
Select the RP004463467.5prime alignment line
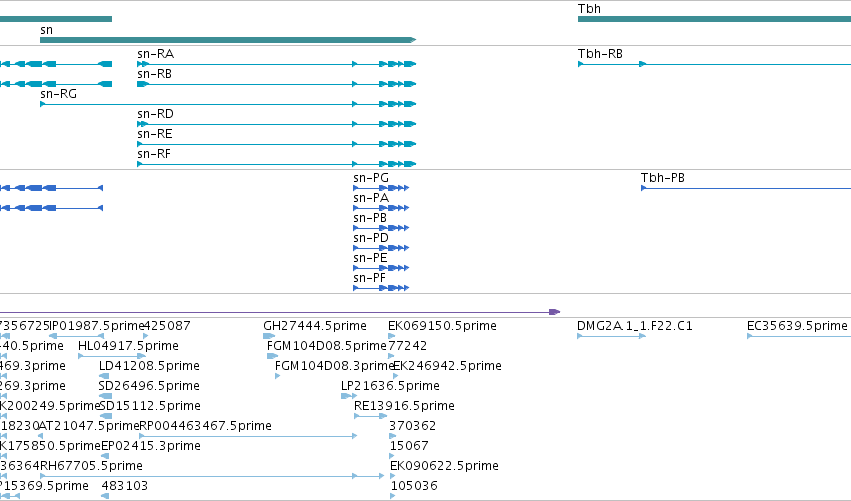tap(248, 436)
